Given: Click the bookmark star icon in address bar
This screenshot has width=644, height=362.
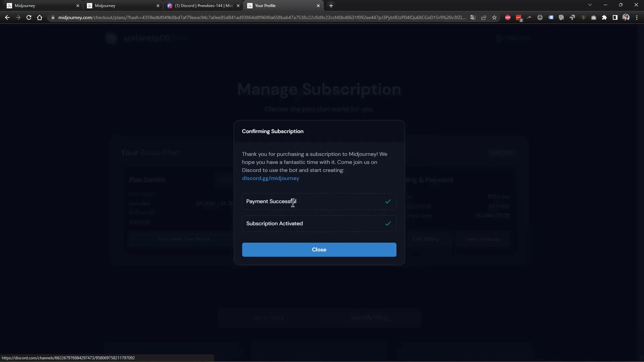Looking at the screenshot, I should pyautogui.click(x=494, y=18).
